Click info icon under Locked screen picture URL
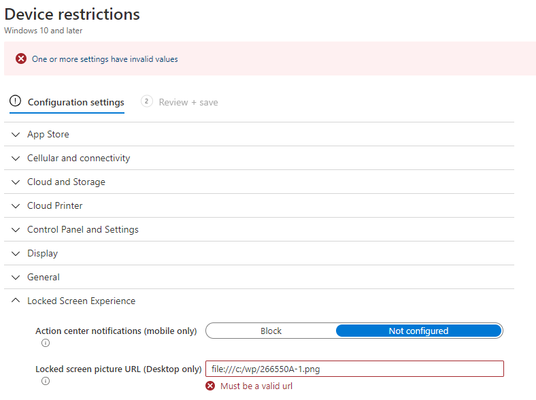Screen dimensions: 536x400 point(45,381)
